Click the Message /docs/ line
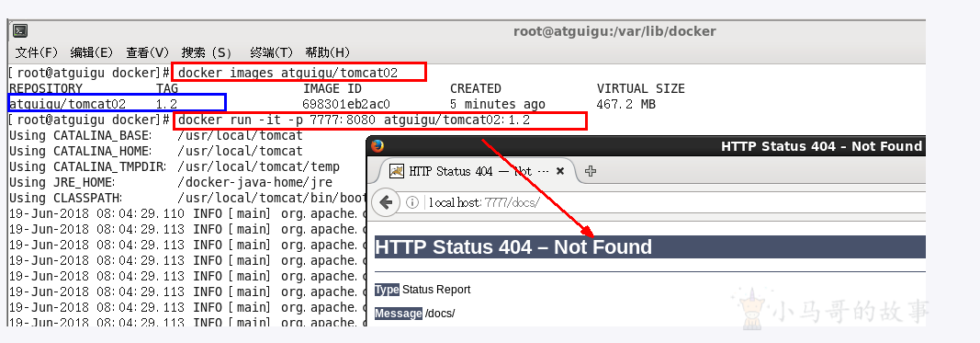 click(x=415, y=314)
